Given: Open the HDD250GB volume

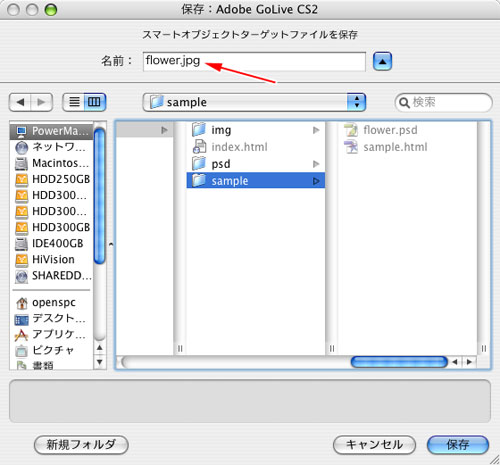Looking at the screenshot, I should 52,179.
